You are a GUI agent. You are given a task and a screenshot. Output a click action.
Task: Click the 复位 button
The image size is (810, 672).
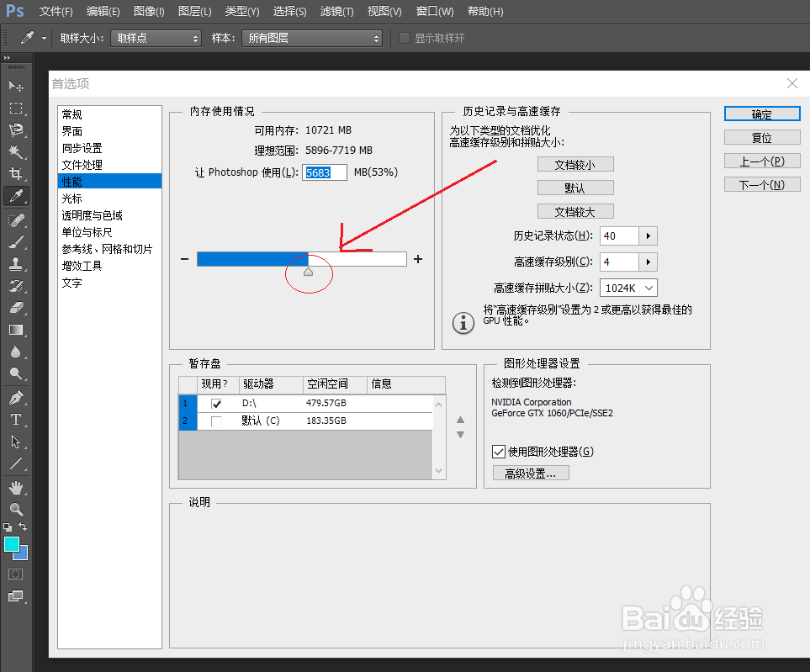(x=762, y=137)
